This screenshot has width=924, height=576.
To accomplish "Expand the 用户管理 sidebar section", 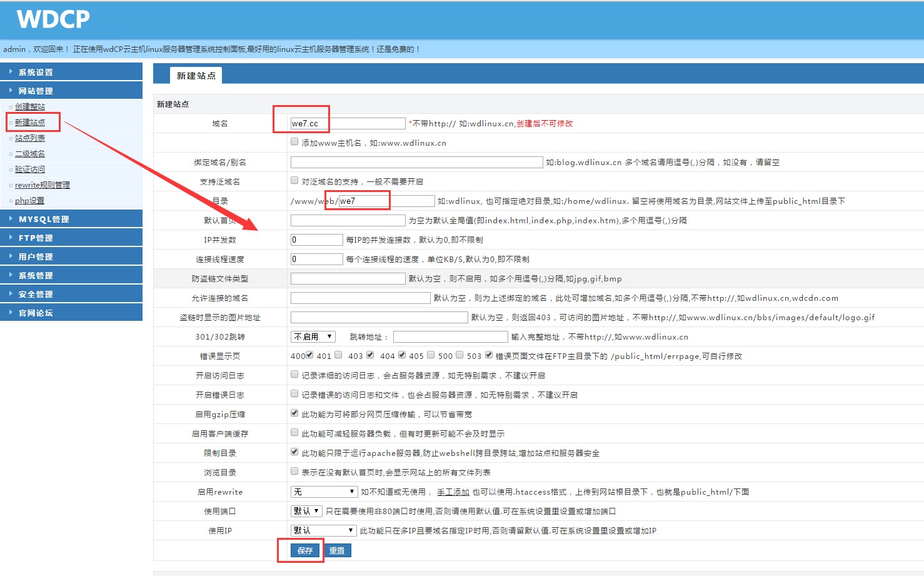I will point(71,256).
